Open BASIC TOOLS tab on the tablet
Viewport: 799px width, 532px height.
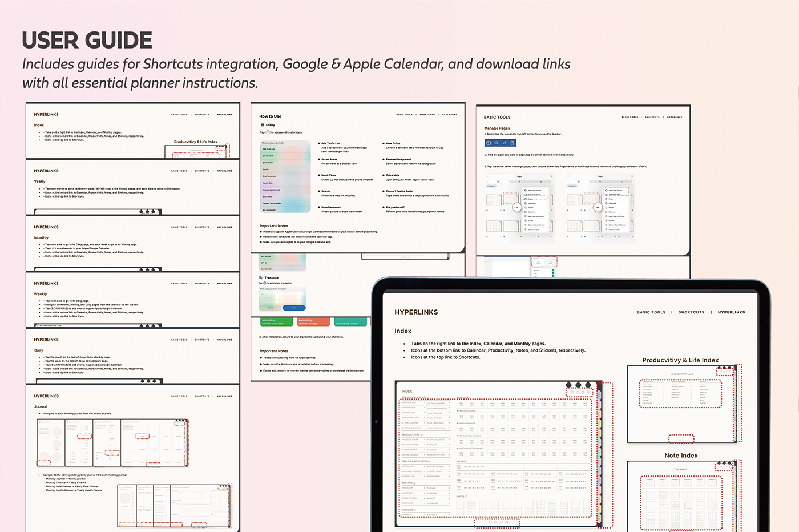(x=651, y=312)
